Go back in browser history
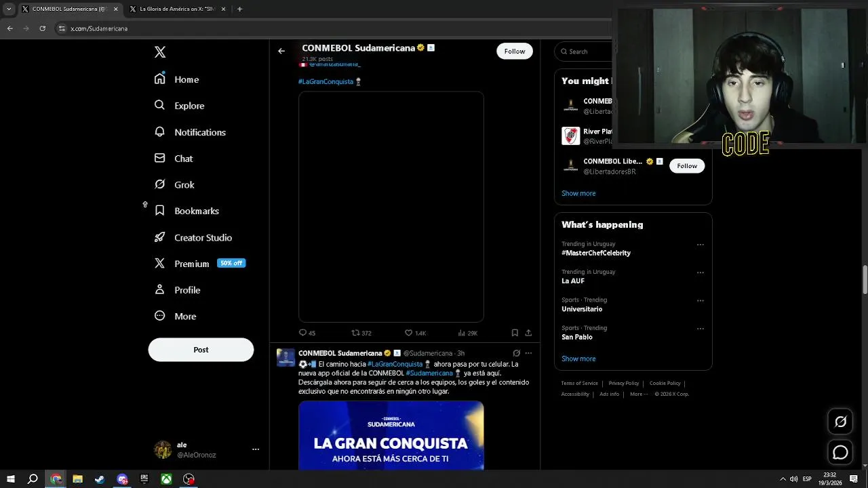This screenshot has width=868, height=488. tap(9, 28)
